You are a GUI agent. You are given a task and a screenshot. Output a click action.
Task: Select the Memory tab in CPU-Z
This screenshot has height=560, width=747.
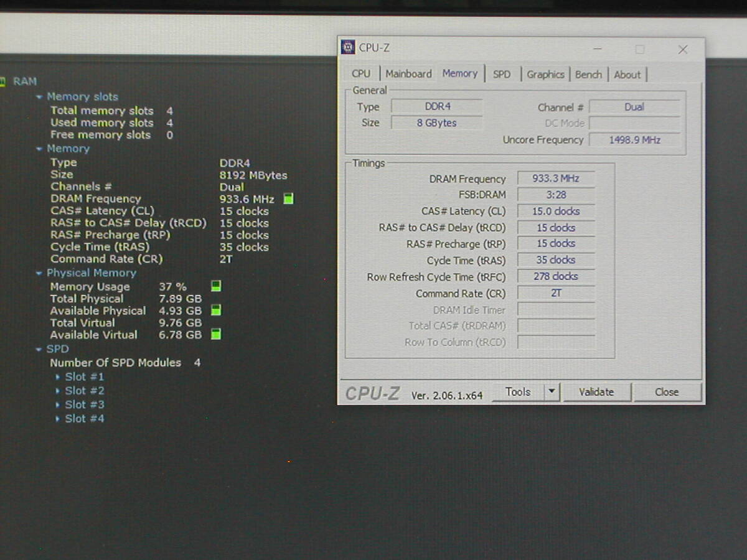(460, 73)
